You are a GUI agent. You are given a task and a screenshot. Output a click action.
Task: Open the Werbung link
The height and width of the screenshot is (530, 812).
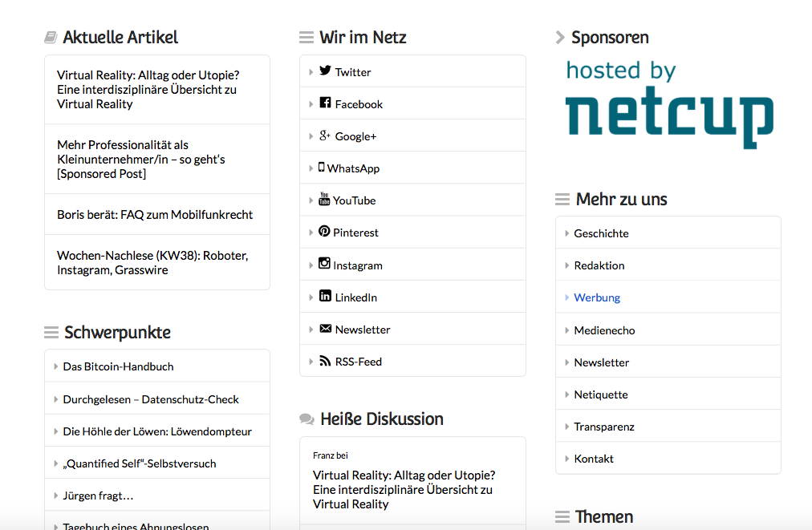(597, 297)
